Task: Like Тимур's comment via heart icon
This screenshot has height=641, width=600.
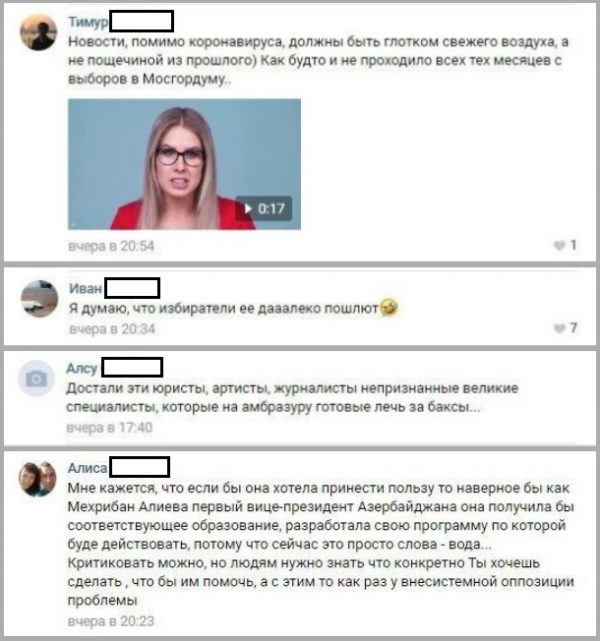Action: point(559,245)
